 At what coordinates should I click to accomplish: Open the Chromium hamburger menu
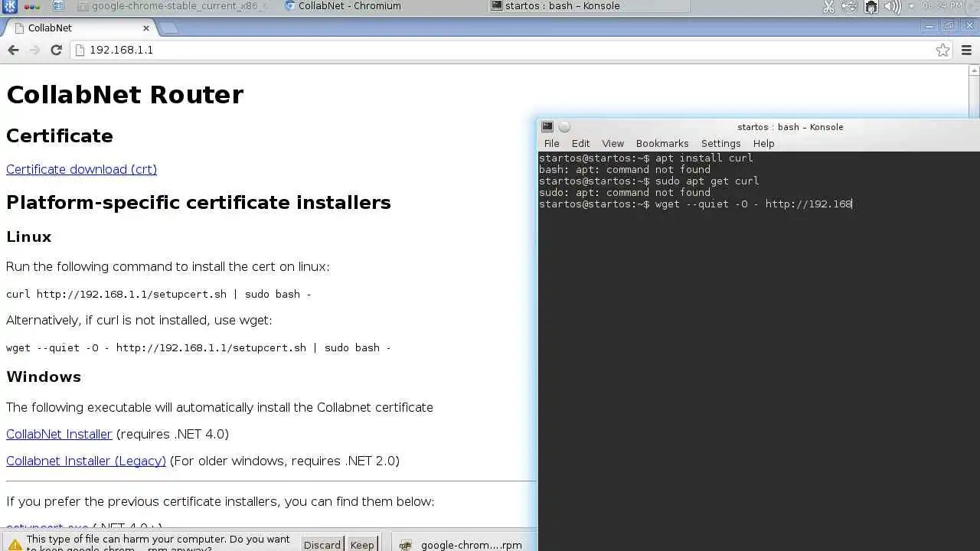tap(966, 50)
